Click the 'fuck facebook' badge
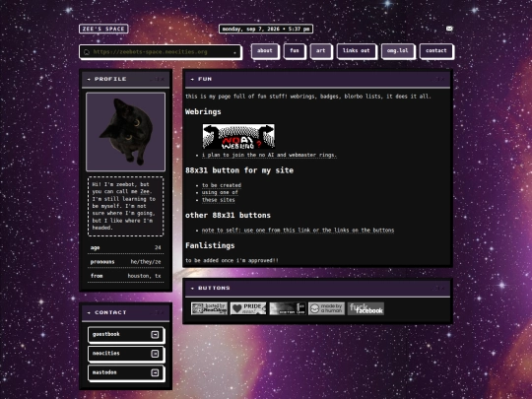The image size is (532, 399). 366,308
